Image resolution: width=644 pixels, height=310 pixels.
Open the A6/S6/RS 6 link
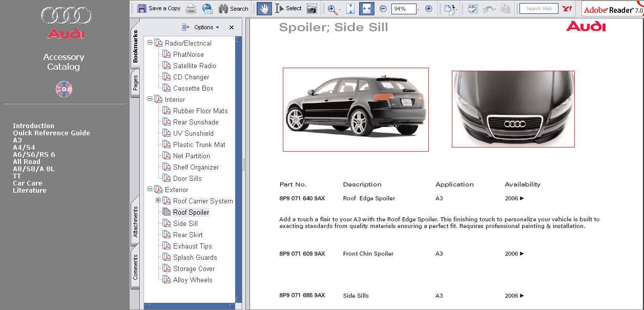[34, 154]
